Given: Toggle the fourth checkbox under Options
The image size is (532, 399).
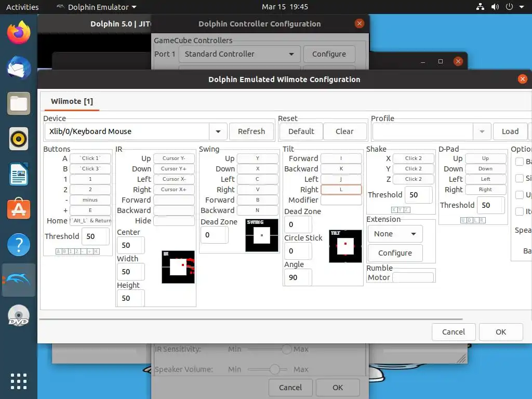Looking at the screenshot, I should click(x=520, y=211).
